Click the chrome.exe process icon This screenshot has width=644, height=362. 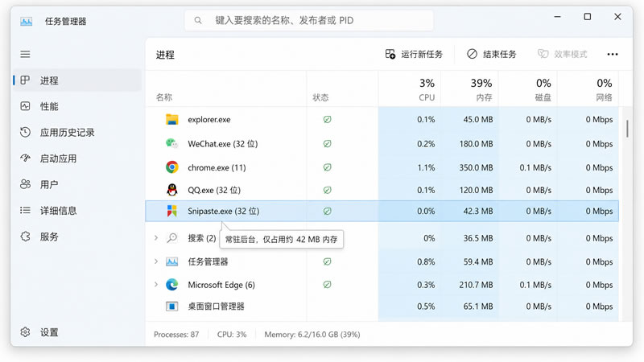(x=172, y=167)
